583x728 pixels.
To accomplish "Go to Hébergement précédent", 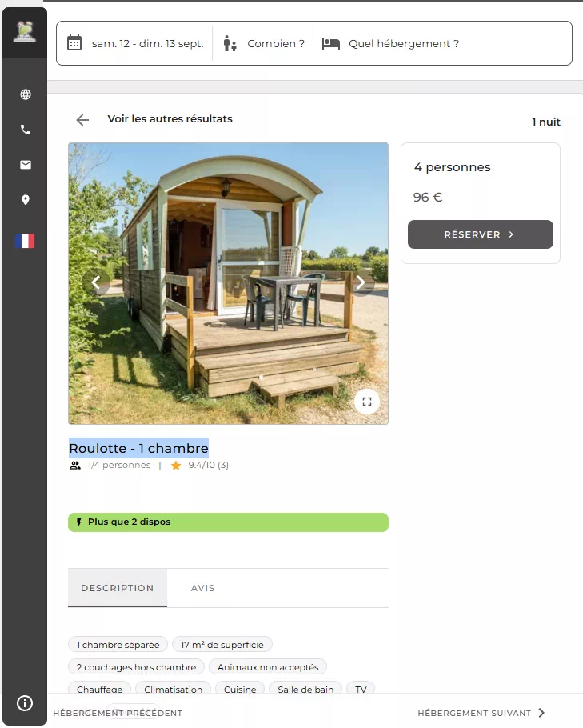I will point(118,713).
